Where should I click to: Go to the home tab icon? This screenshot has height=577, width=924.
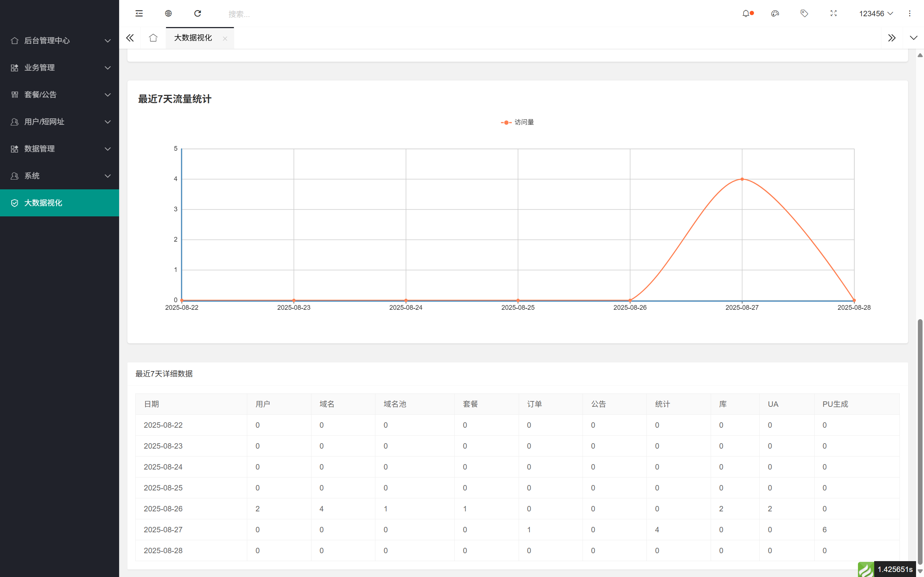(153, 38)
